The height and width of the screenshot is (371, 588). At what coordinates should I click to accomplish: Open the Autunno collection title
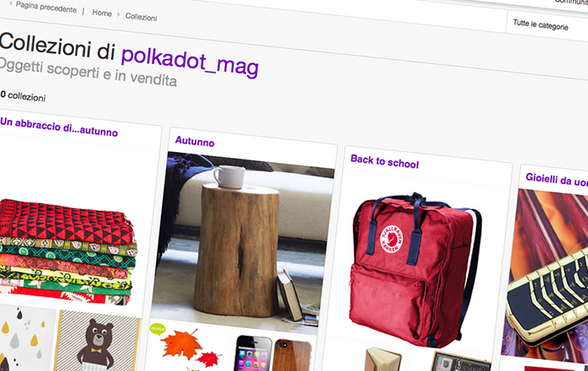pyautogui.click(x=195, y=141)
